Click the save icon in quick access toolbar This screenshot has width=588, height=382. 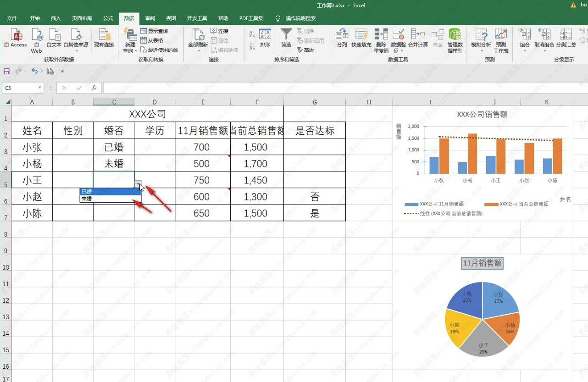tap(6, 71)
